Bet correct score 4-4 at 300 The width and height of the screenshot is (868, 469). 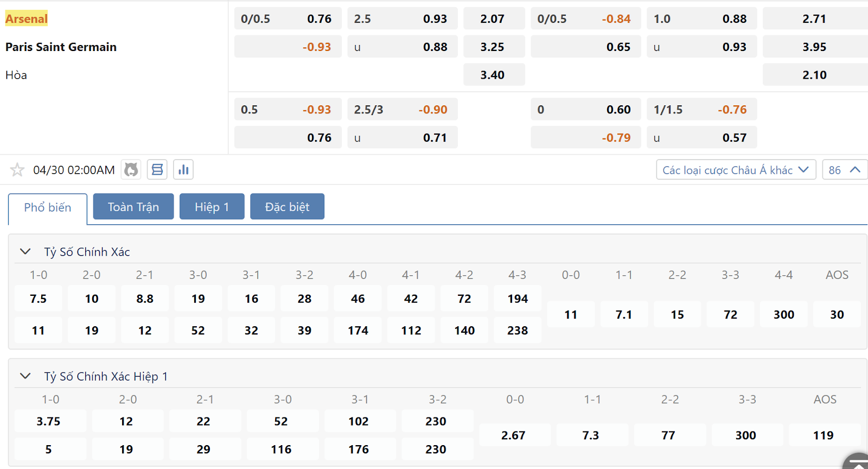784,314
